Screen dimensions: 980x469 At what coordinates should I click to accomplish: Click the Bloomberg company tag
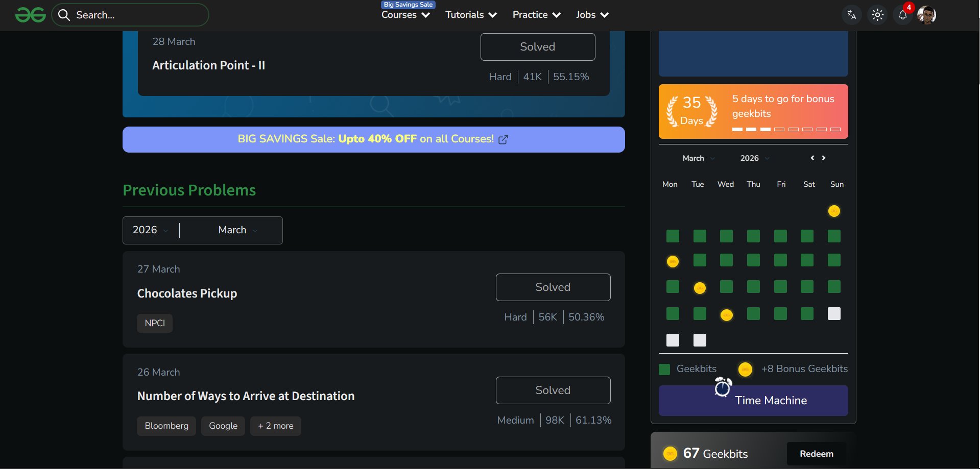(x=166, y=426)
